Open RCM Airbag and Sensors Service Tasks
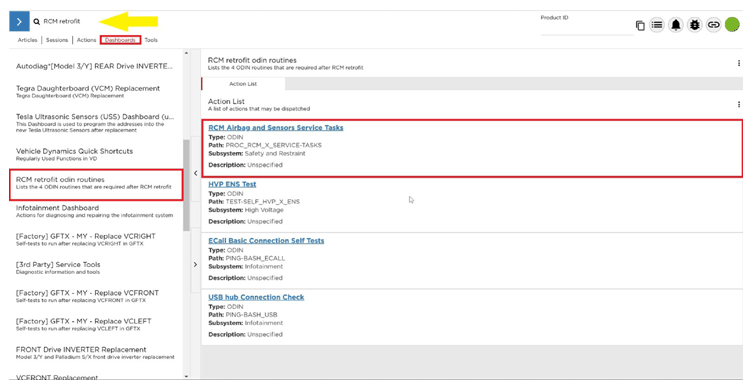 click(276, 128)
